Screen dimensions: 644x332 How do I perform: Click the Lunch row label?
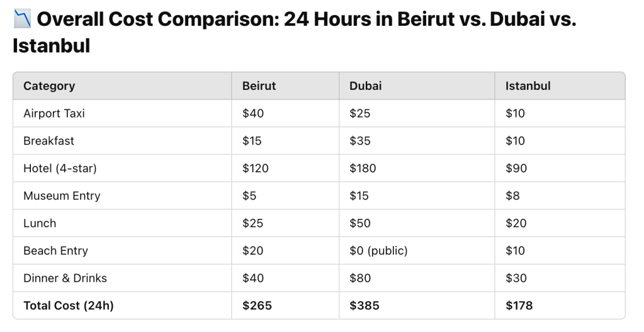tap(40, 223)
